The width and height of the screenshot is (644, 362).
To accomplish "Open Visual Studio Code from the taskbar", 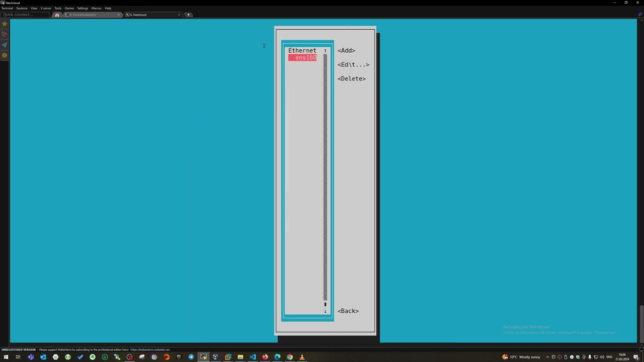I will point(253,357).
